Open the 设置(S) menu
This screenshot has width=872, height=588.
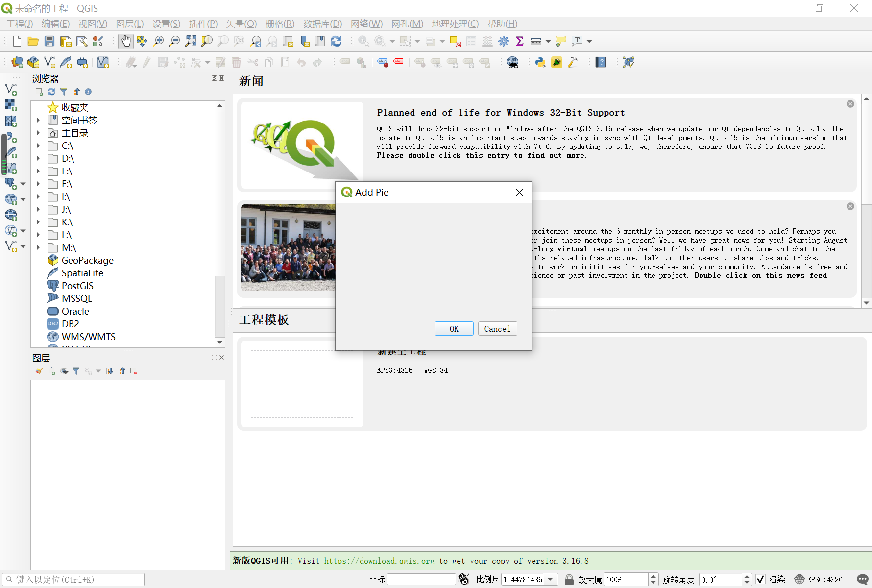point(166,24)
